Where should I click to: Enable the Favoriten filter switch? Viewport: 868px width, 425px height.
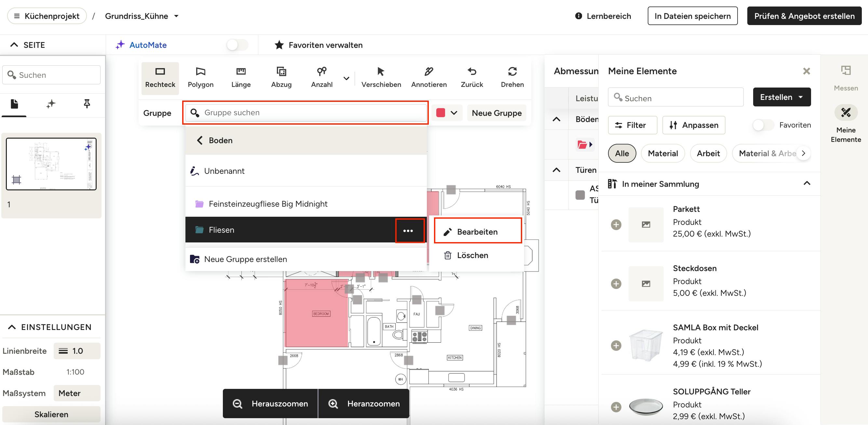[763, 125]
